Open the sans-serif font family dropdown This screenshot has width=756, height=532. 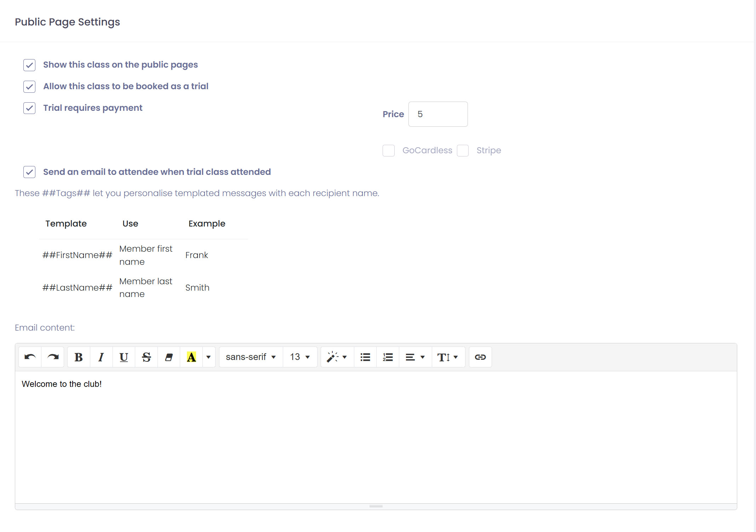251,357
